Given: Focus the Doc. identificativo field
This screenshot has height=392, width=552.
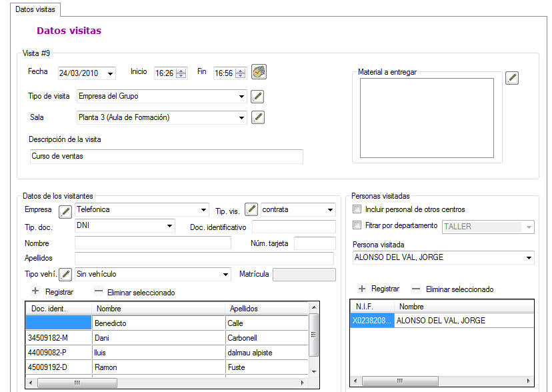Looking at the screenshot, I should (x=293, y=227).
